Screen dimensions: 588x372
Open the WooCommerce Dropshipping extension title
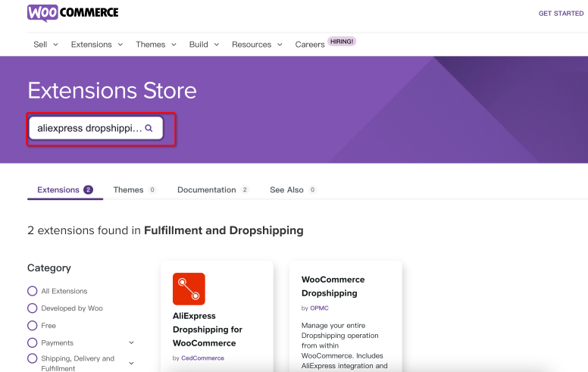coord(333,286)
